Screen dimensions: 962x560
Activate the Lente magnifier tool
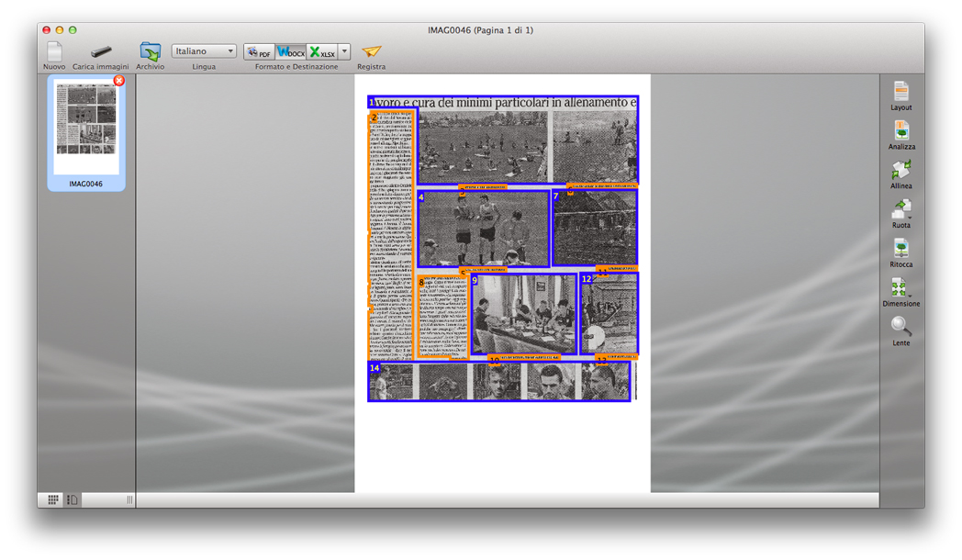click(900, 327)
